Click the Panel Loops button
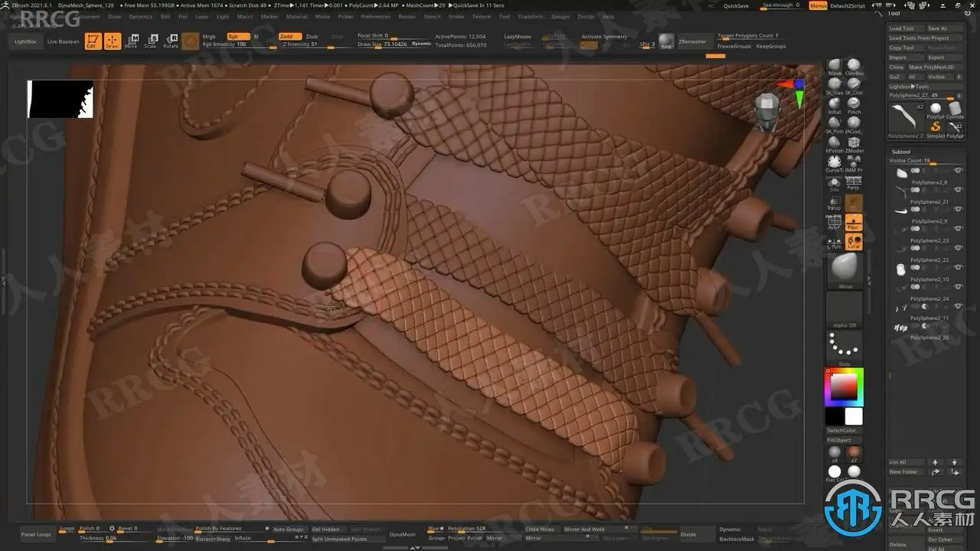The image size is (980, 551). tap(36, 534)
